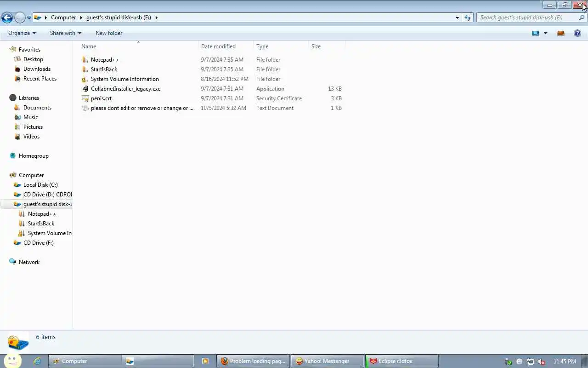Click Favorites in the navigation pane
Viewport: 588px width, 368px height.
coord(29,50)
